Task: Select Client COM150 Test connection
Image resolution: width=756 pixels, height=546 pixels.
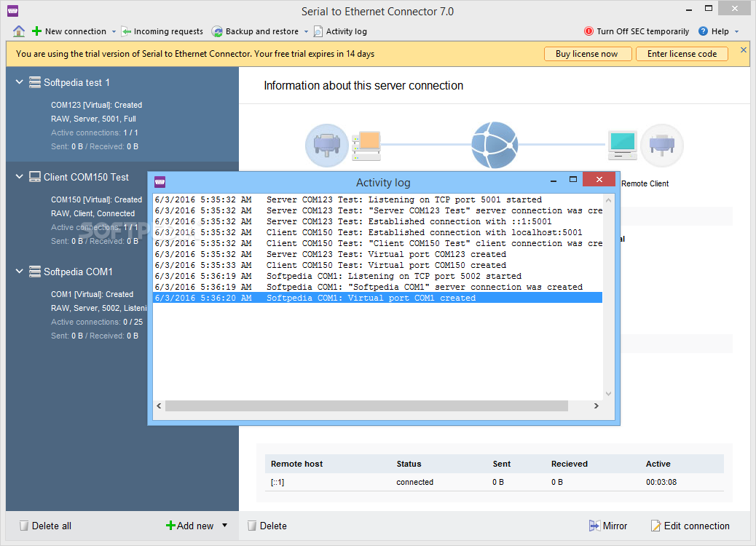Action: [86, 177]
